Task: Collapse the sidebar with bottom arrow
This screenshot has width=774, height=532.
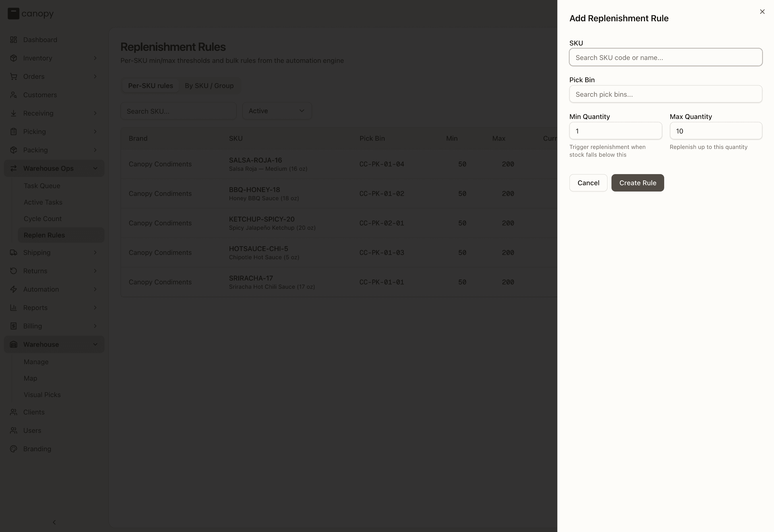Action: pyautogui.click(x=54, y=522)
